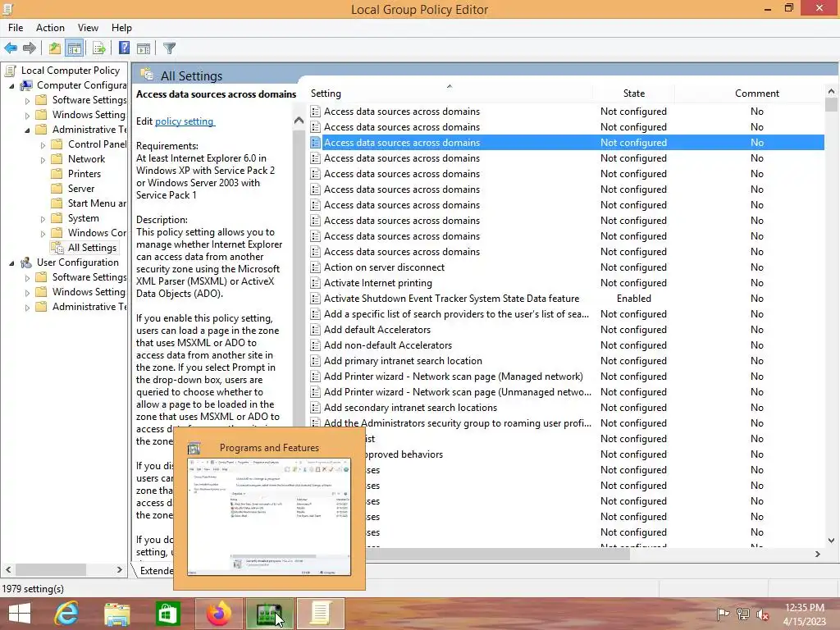
Task: Click the User Configuration node icon
Action: pyautogui.click(x=25, y=262)
